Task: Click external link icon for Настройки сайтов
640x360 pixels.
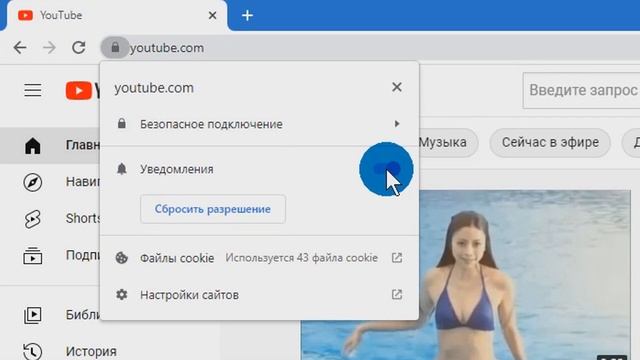Action: [x=397, y=295]
